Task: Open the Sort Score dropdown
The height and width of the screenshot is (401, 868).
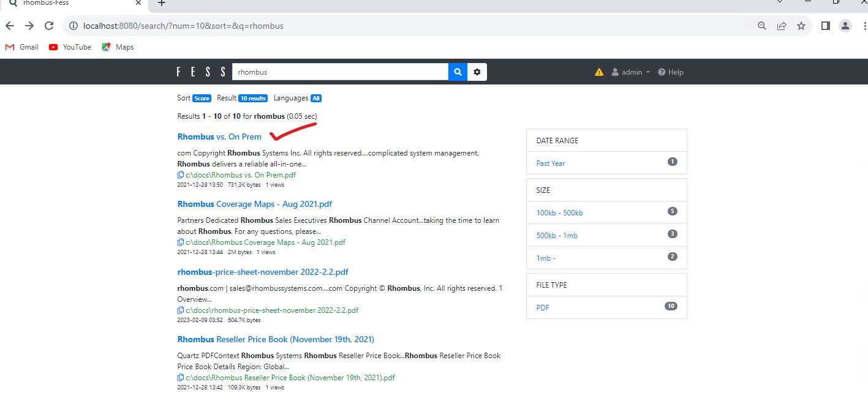Action: tap(202, 98)
